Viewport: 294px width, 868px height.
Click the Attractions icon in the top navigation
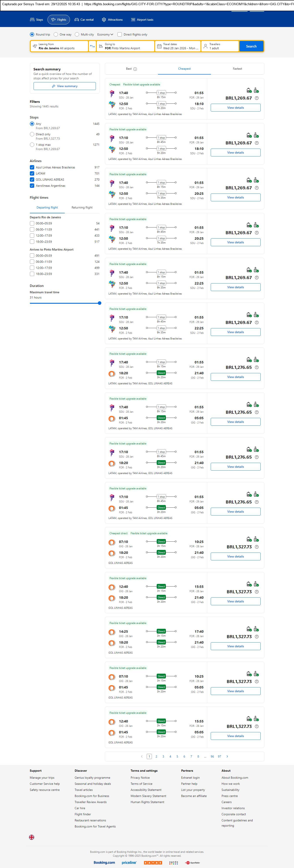point(104,20)
